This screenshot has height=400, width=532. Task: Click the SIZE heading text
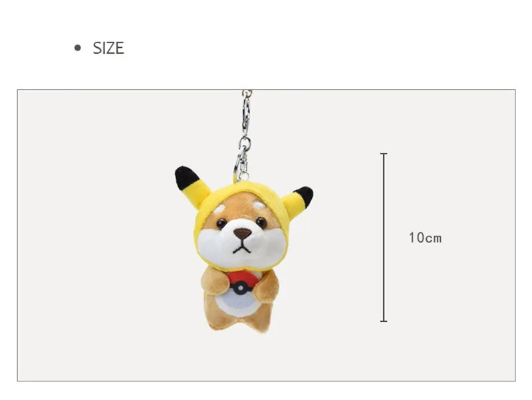click(x=108, y=48)
